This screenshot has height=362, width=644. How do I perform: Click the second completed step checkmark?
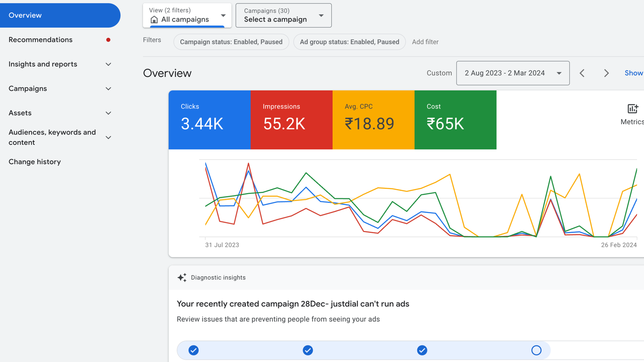click(308, 350)
